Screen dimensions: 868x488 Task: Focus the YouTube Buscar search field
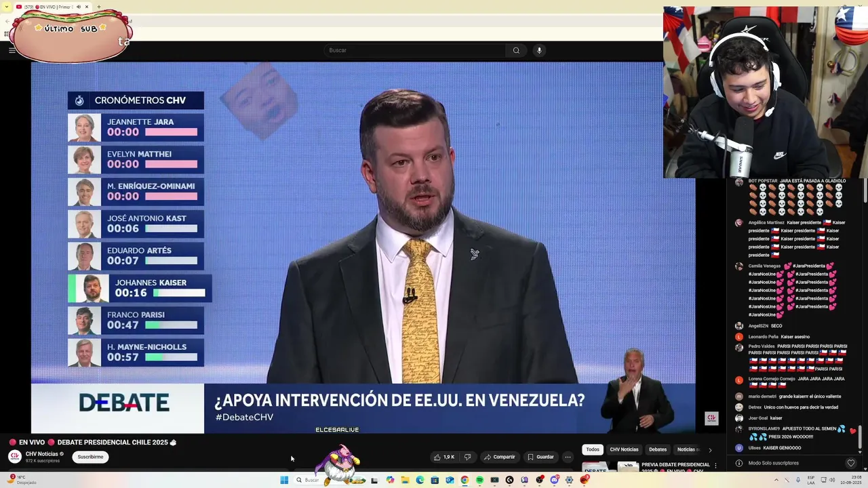point(414,50)
